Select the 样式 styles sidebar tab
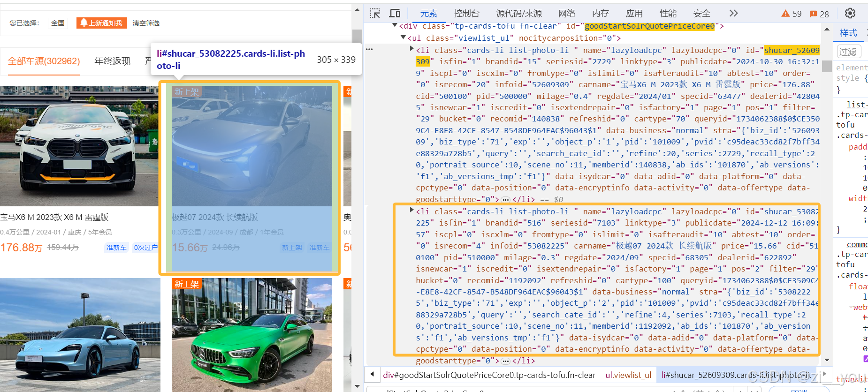 [848, 33]
